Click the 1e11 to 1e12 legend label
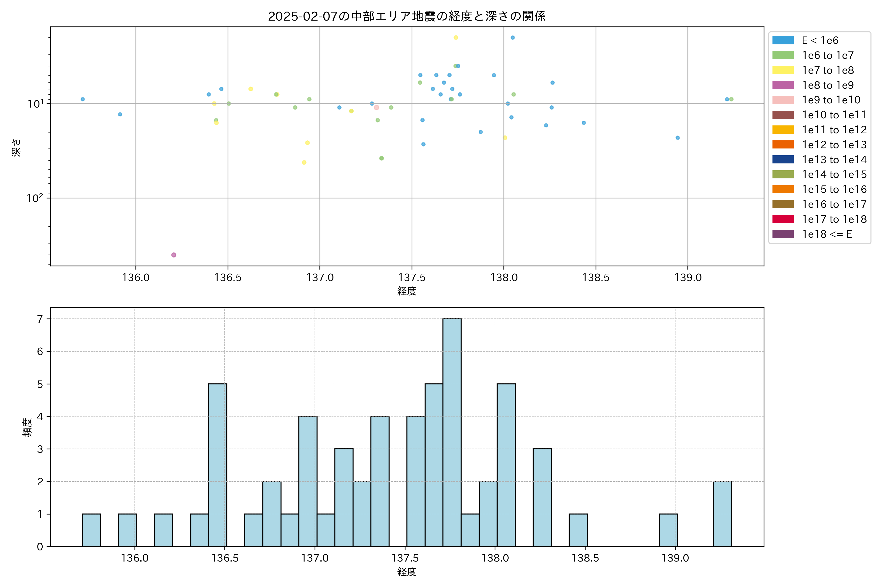882x588 pixels. (x=834, y=130)
